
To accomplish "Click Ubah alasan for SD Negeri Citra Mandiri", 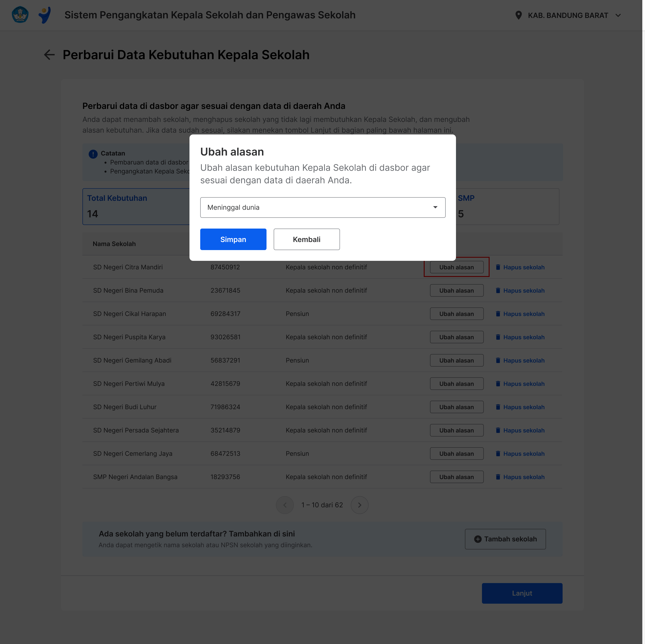I will [456, 267].
